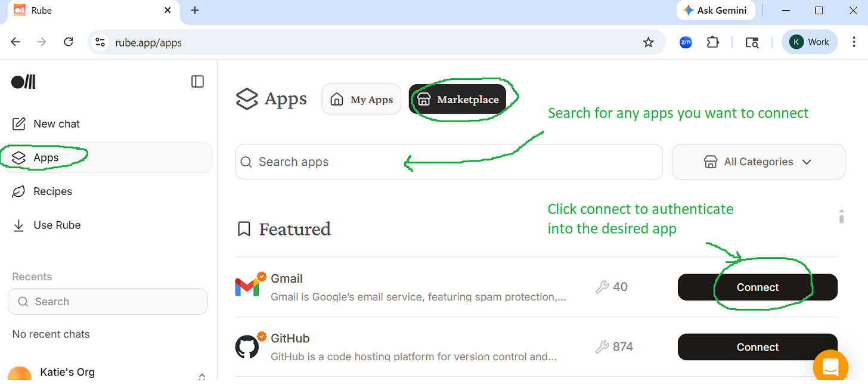Click the Gmail app icon
The height and width of the screenshot is (384, 868).
pos(247,287)
